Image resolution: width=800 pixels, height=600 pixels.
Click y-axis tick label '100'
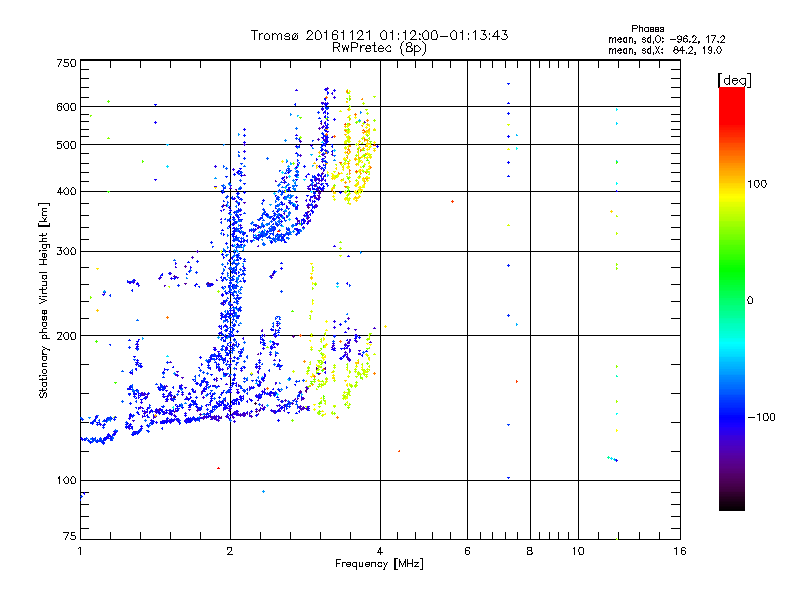pyautogui.click(x=66, y=481)
